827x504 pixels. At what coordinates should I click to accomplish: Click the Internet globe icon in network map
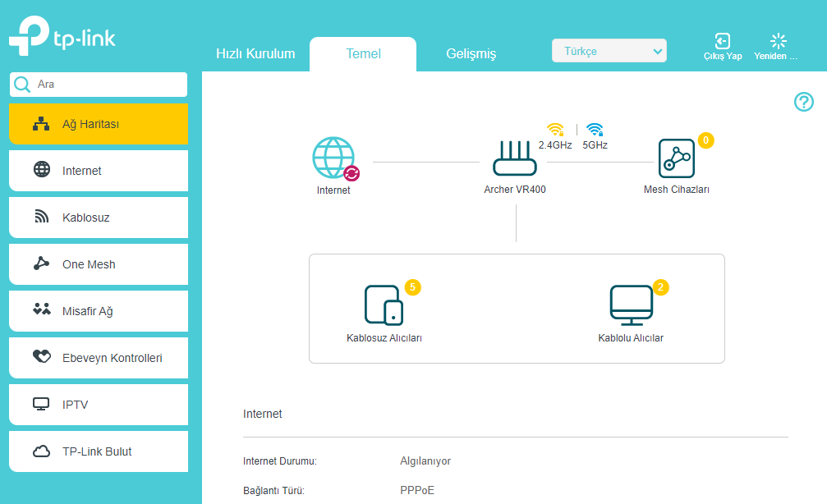pos(333,158)
